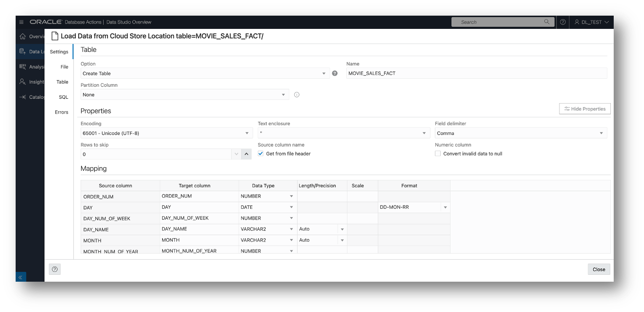Click the Data Load sidebar icon
The height and width of the screenshot is (312, 644).
(x=22, y=51)
